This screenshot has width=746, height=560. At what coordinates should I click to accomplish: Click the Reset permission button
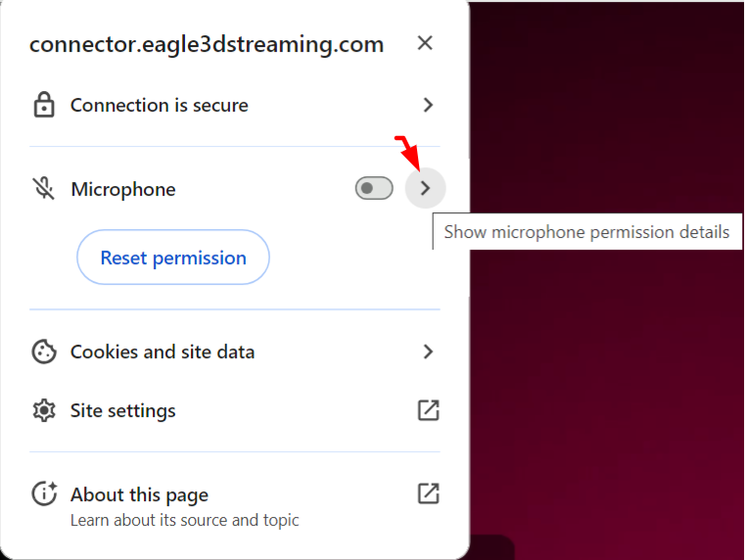coord(173,257)
